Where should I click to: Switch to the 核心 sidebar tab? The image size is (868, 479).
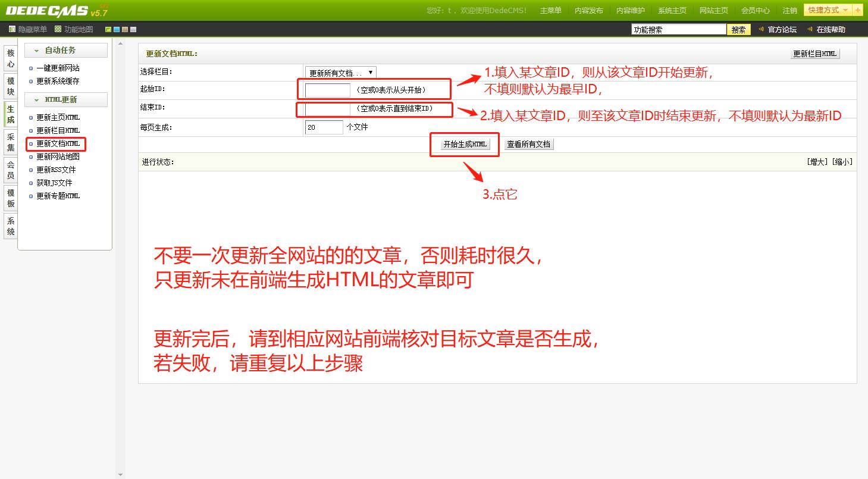tap(11, 58)
